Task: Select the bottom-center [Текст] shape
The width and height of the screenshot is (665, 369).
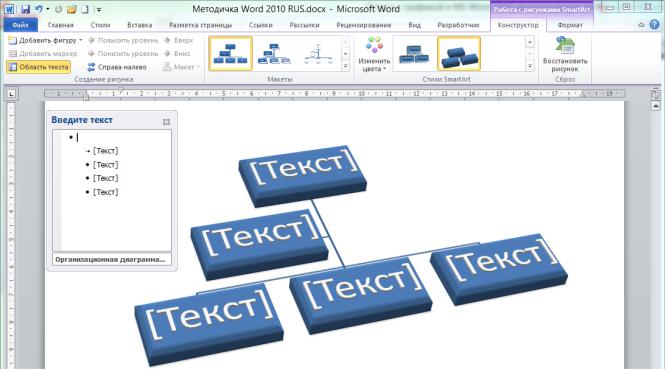Action: click(360, 296)
